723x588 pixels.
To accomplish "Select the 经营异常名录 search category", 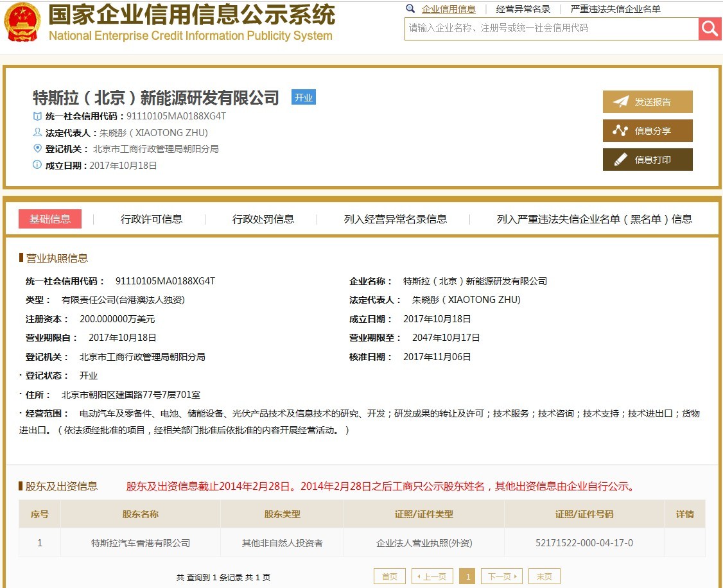I will pos(523,9).
